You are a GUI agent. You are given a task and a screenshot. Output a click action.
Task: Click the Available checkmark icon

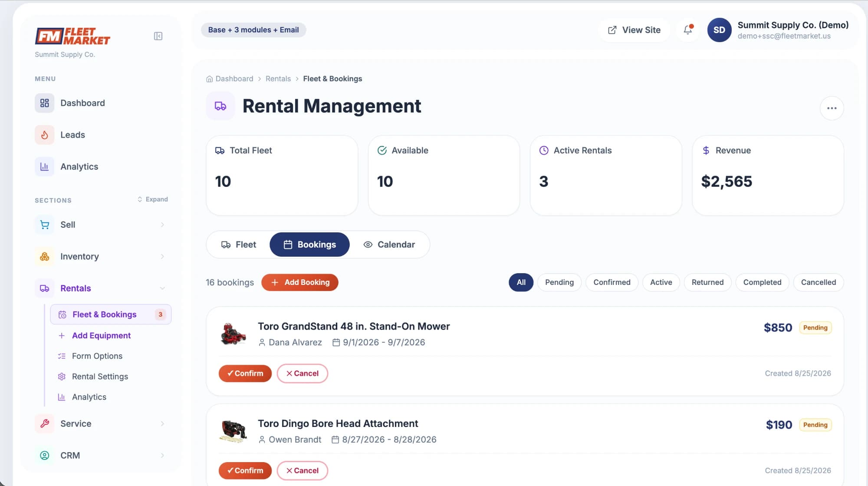point(382,150)
